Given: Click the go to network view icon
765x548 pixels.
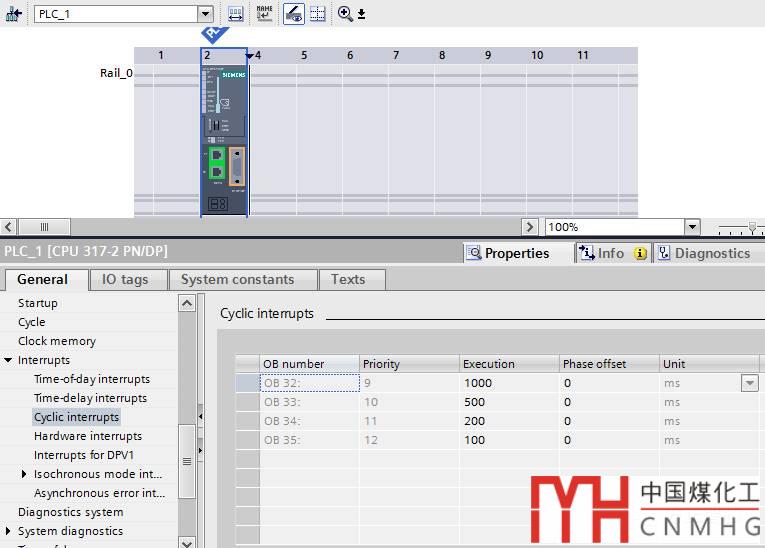Looking at the screenshot, I should tap(14, 14).
